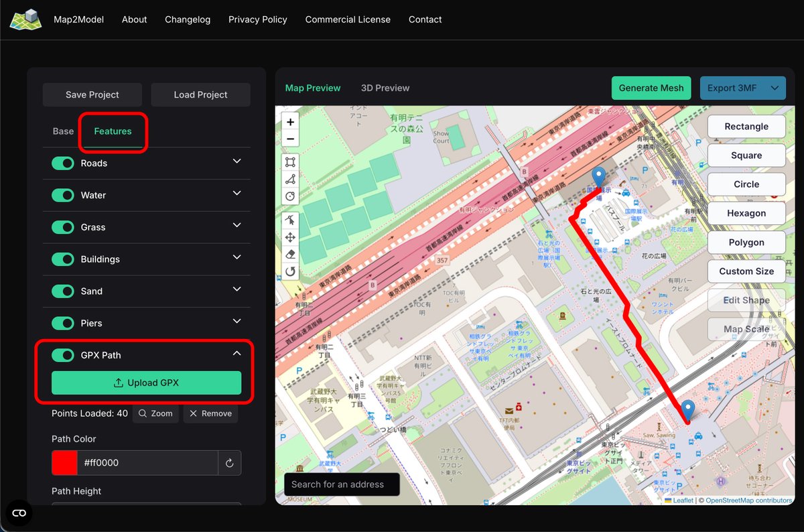
Task: Open the Contact page
Action: [x=425, y=19]
